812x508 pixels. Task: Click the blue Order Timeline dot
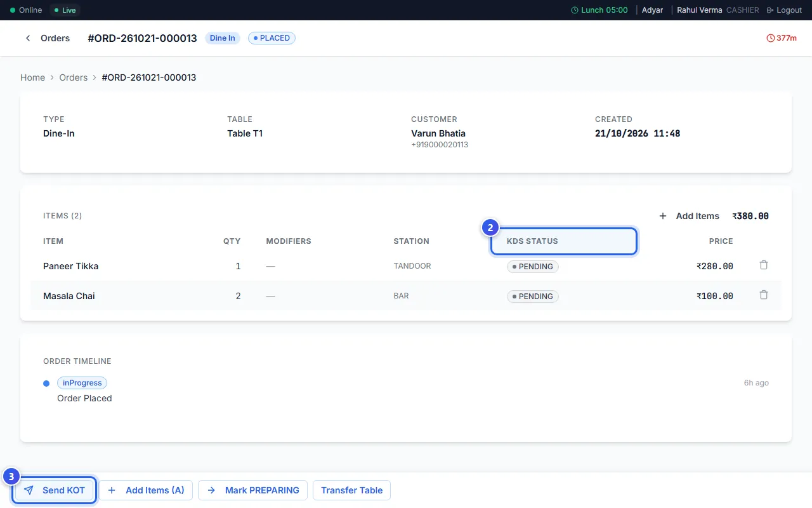(x=46, y=384)
